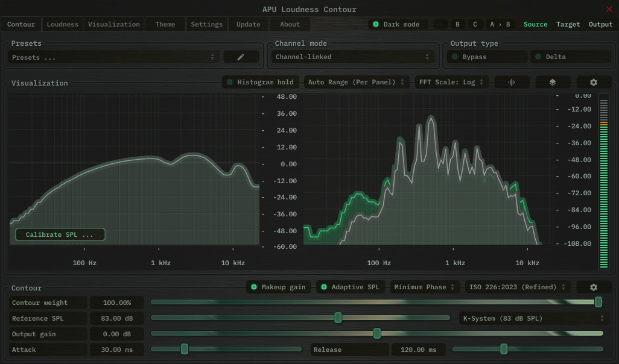The height and width of the screenshot is (364, 619).
Task: Enable the Bypass output toggle
Action: click(487, 57)
